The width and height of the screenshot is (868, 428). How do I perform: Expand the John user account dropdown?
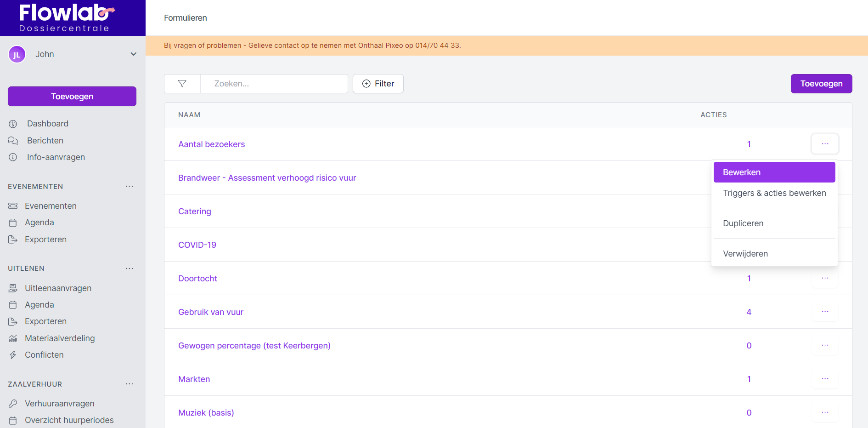[133, 54]
